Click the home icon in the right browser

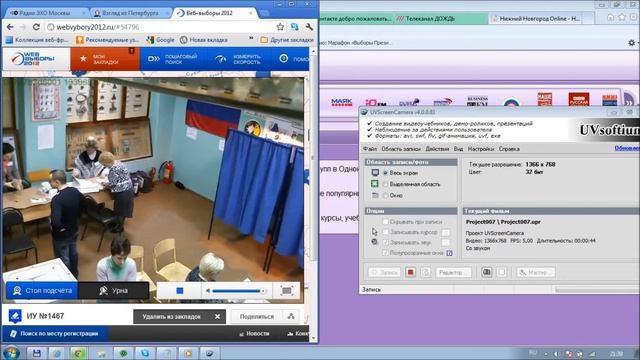point(610,18)
